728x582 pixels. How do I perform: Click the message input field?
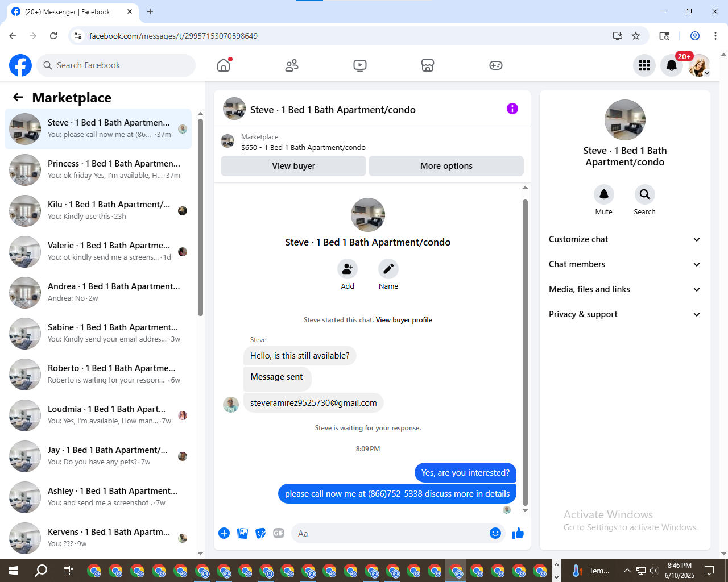[x=390, y=533]
